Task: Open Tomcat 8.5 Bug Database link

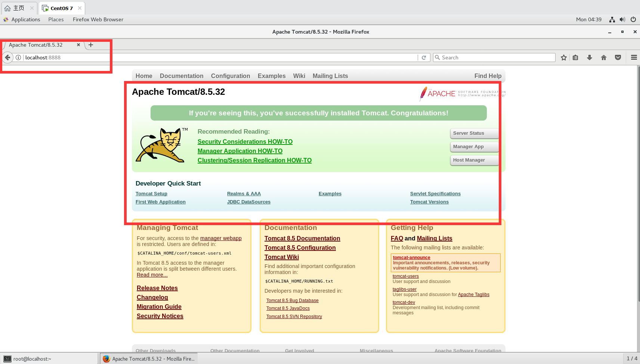Action: 293,301
